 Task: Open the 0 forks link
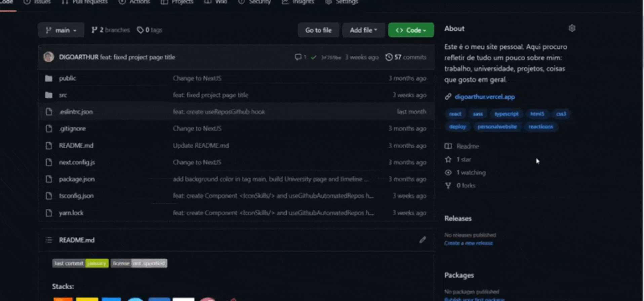click(466, 186)
